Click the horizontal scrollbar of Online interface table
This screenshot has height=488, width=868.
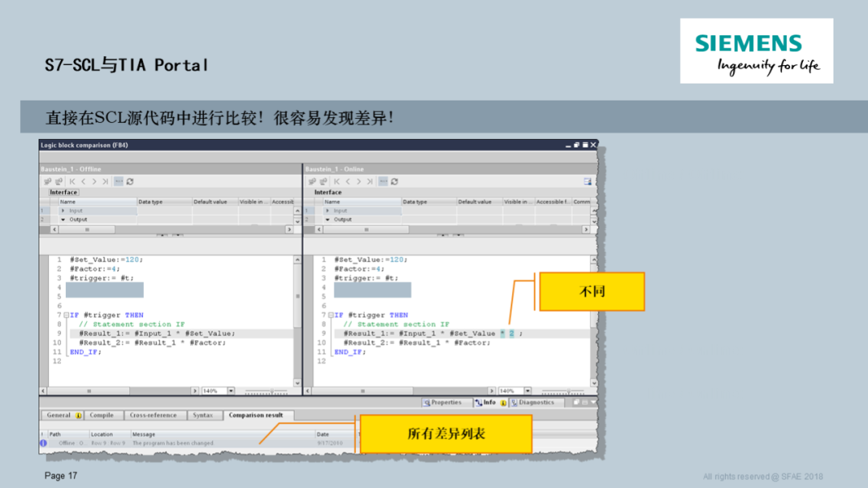pos(452,229)
